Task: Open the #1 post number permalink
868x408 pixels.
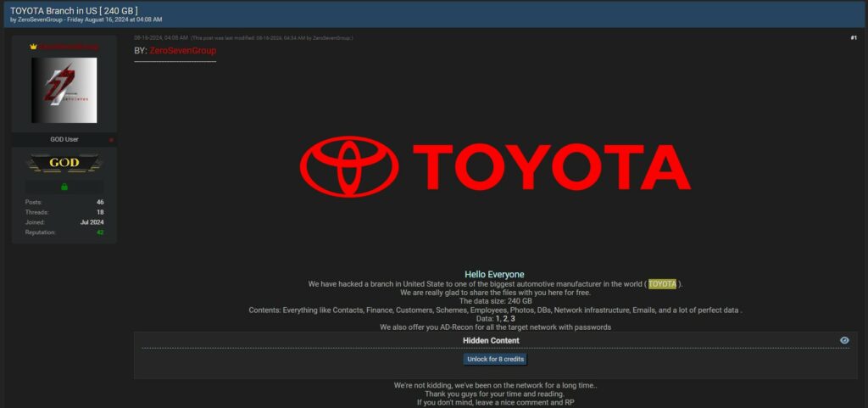Action: 853,38
